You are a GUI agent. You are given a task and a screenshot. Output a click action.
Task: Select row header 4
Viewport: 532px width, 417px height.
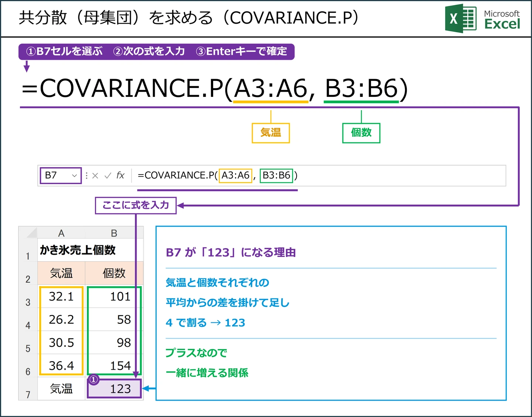click(28, 320)
